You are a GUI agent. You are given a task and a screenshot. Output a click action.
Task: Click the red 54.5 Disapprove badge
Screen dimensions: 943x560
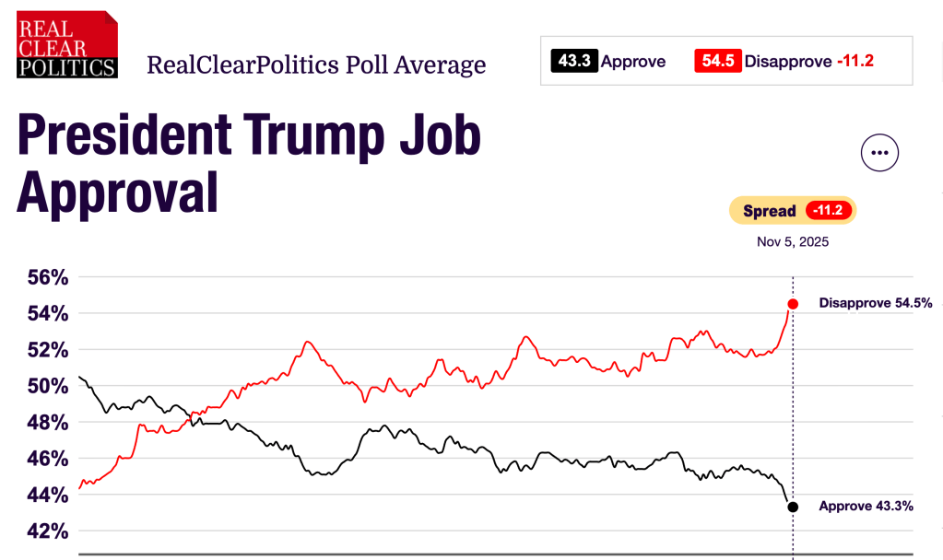718,62
